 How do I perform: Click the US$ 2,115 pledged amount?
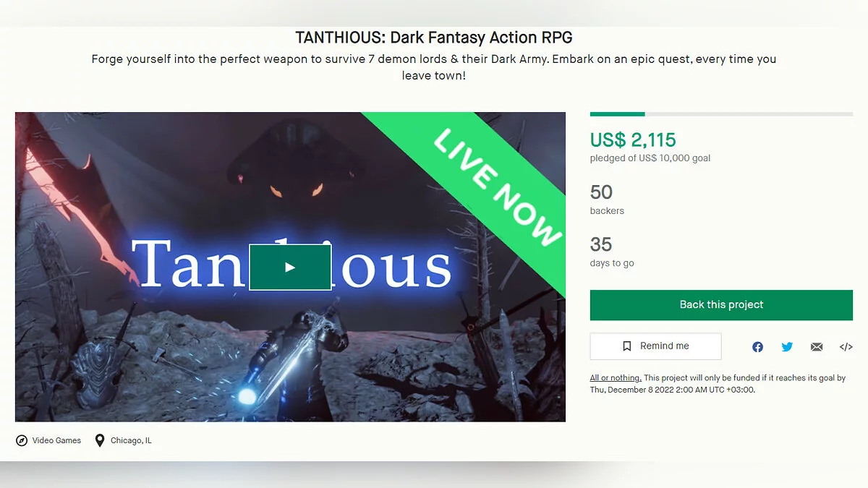pyautogui.click(x=633, y=140)
